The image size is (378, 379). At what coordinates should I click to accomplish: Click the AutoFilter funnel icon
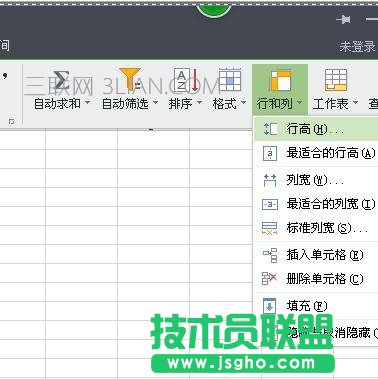click(x=130, y=79)
